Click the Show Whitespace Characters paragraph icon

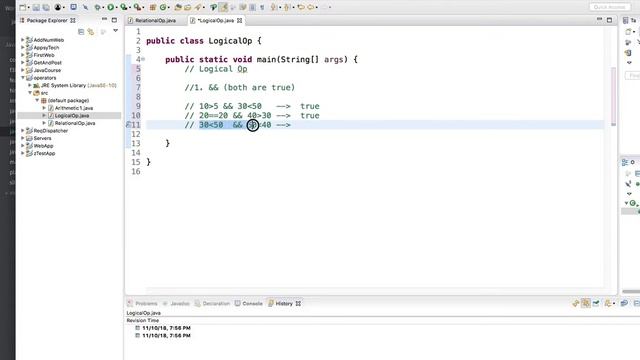[x=262, y=7]
